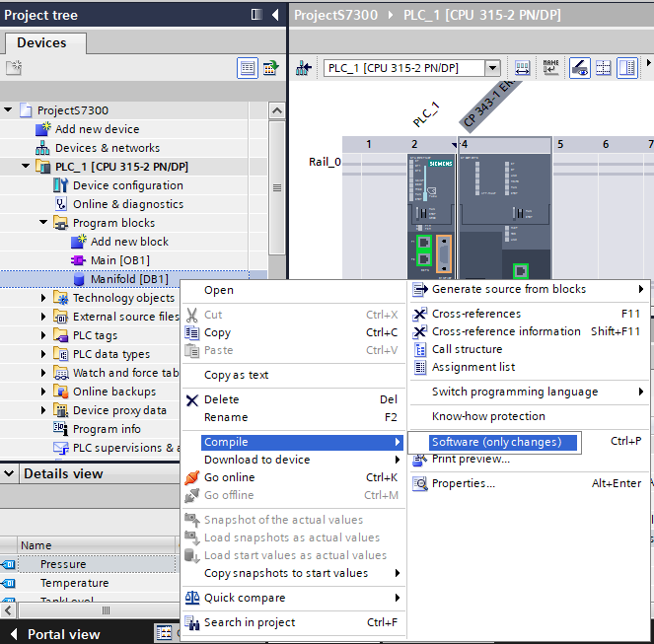Click Add new device icon
The height and width of the screenshot is (644, 654).
tap(43, 129)
